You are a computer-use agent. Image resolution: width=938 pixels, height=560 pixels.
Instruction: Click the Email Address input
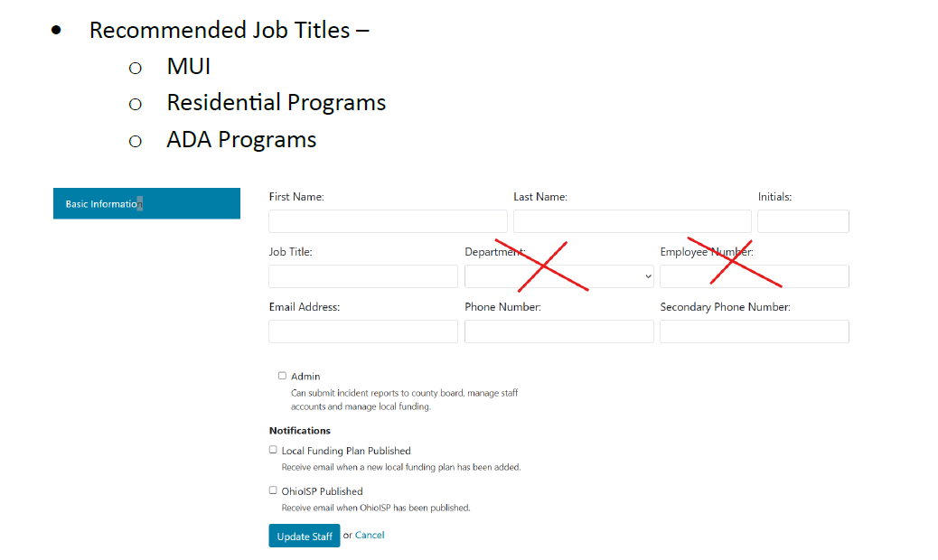click(363, 331)
